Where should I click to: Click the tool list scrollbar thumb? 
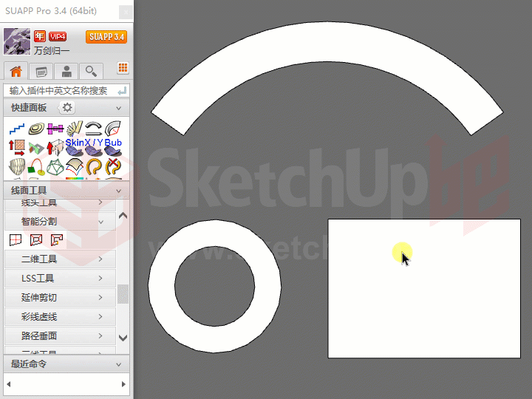pyautogui.click(x=123, y=294)
